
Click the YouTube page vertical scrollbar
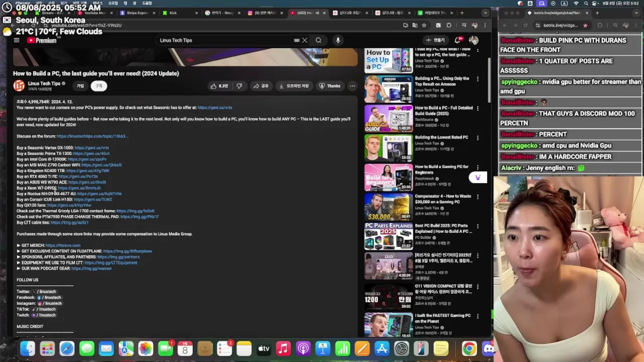(489, 80)
